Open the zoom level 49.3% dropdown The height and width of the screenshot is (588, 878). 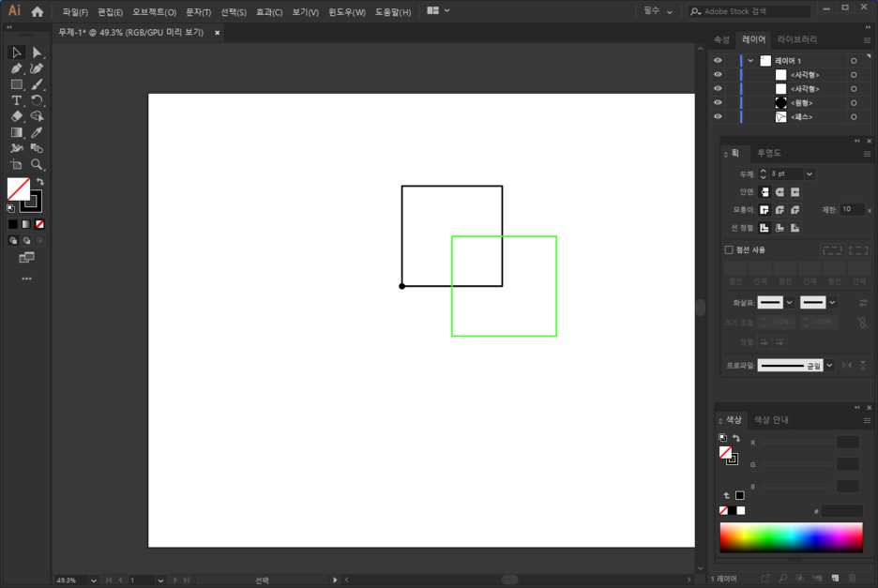coord(94,580)
